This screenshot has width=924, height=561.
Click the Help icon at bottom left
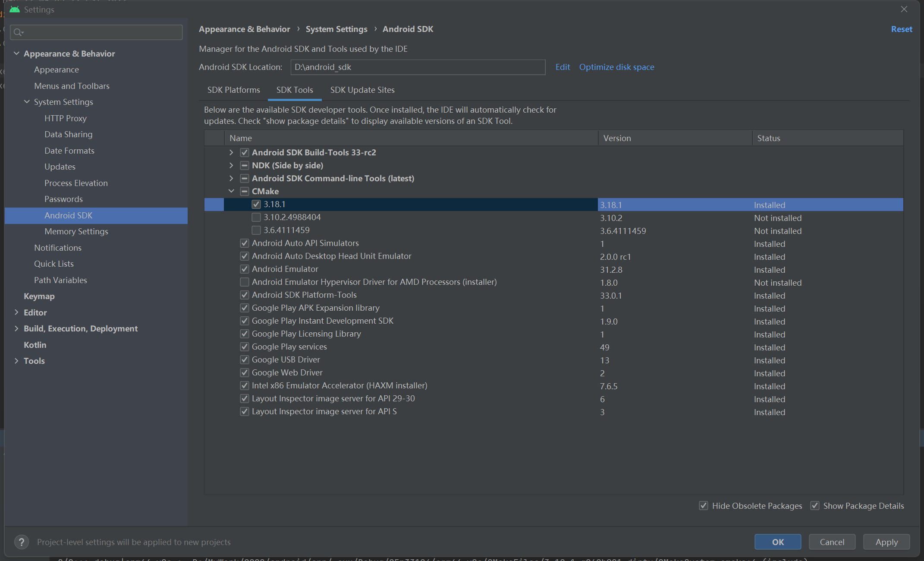(21, 542)
